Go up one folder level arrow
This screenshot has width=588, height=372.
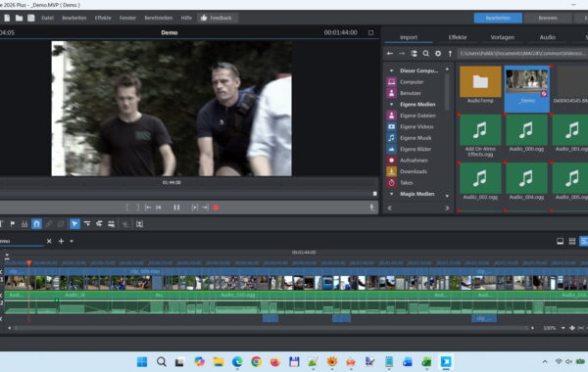pyautogui.click(x=450, y=54)
